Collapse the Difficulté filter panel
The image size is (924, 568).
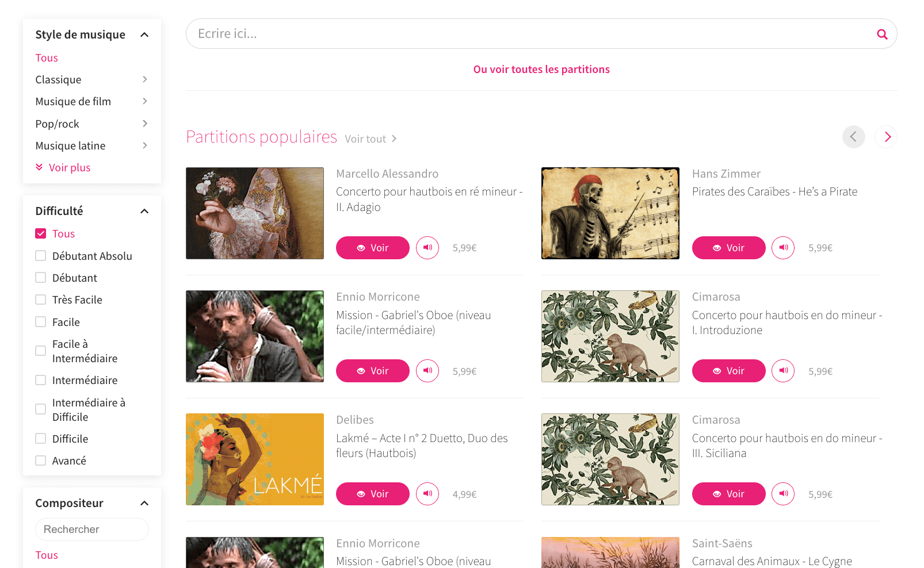[x=144, y=211]
